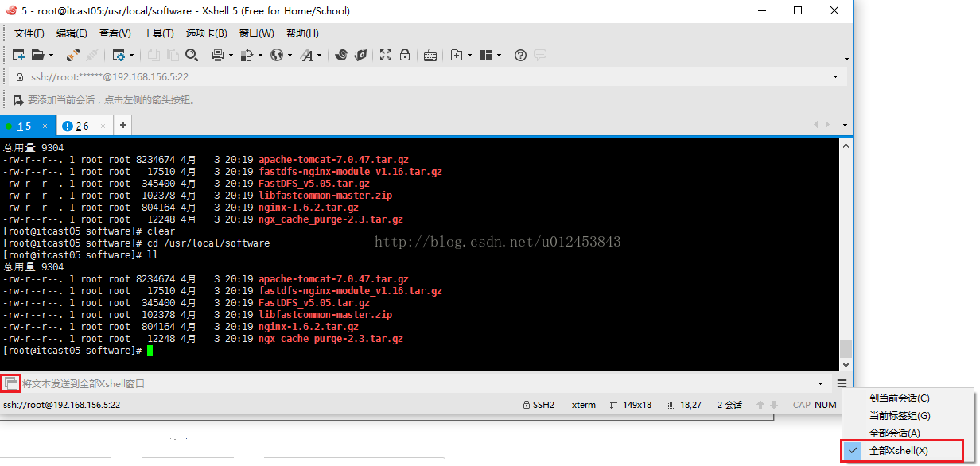Click the greyed Reconnect plug icon
The height and width of the screenshot is (466, 980).
(92, 55)
